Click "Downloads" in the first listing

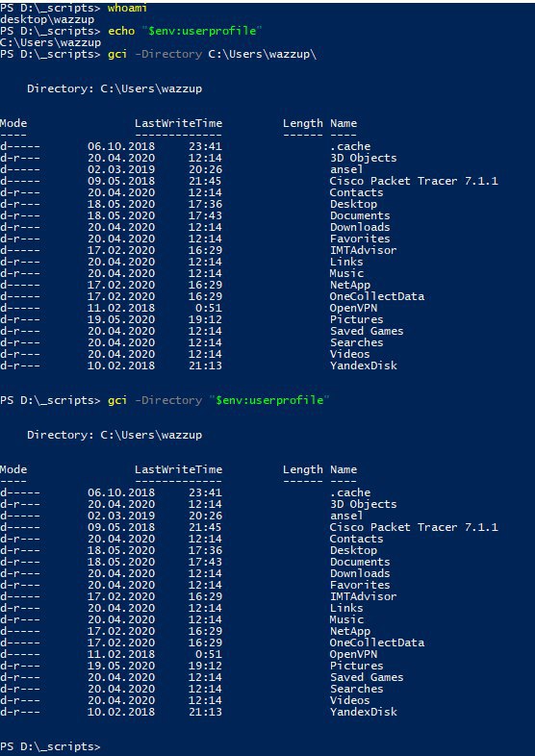[x=360, y=228]
